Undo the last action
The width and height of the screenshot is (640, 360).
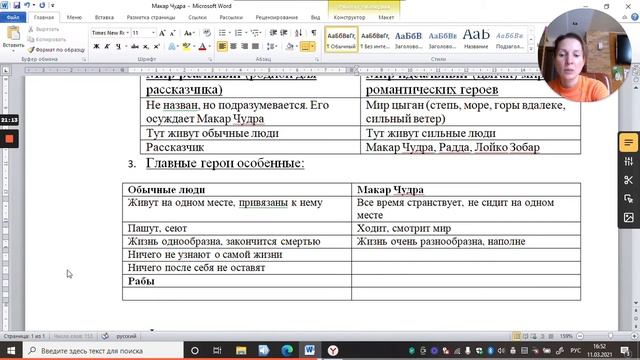(x=27, y=5)
